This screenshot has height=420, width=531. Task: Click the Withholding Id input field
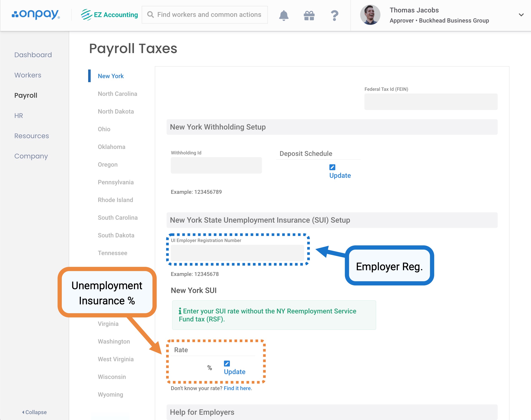pyautogui.click(x=216, y=165)
